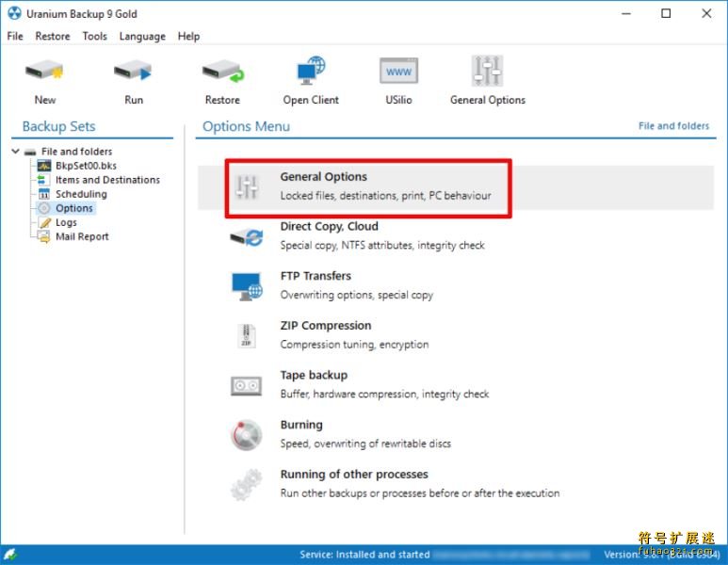This screenshot has width=728, height=565.
Task: Select the File and folders tree label
Action: tap(76, 152)
